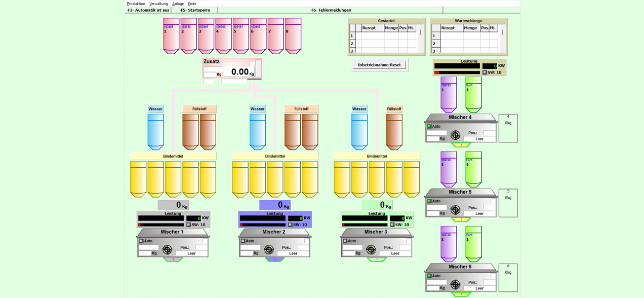Image resolution: width=644 pixels, height=298 pixels.
Task: Click the Ende menu item
Action: (x=192, y=4)
